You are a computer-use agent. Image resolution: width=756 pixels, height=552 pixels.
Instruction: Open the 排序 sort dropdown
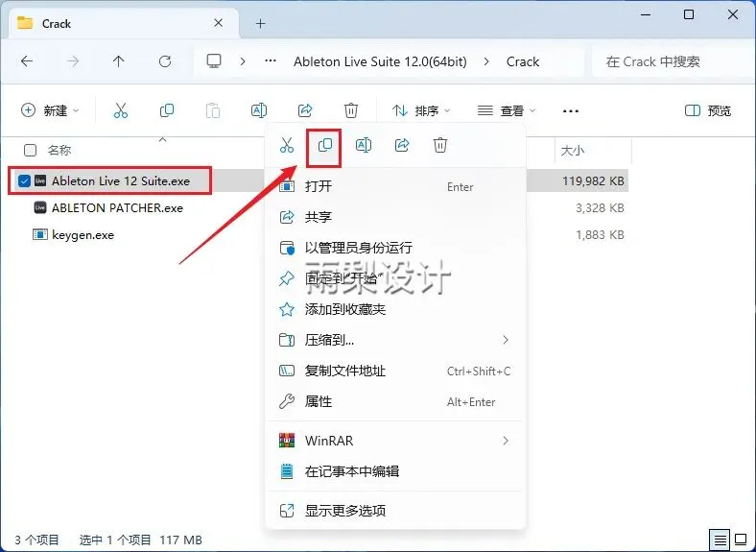point(421,111)
